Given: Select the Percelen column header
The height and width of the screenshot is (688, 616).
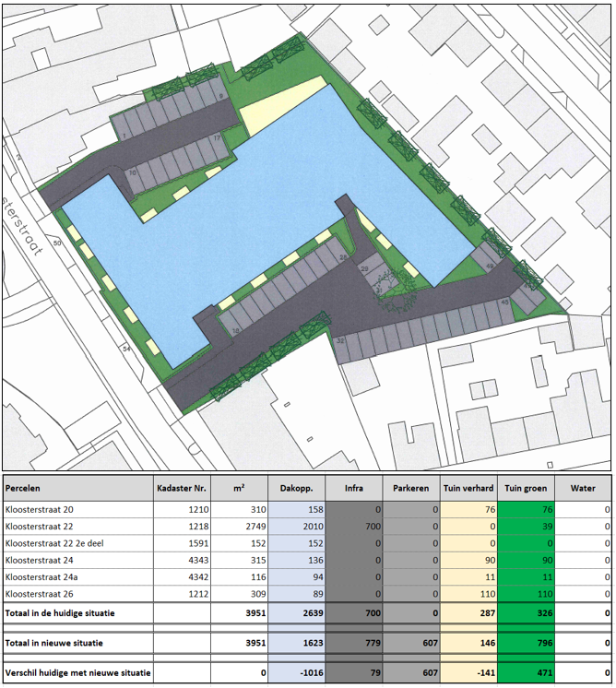Looking at the screenshot, I should point(78,488).
